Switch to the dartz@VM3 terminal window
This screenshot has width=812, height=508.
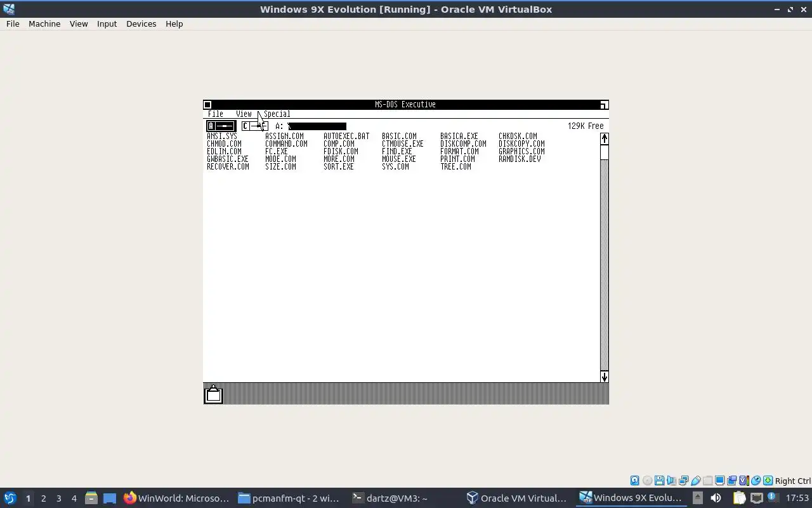[390, 498]
